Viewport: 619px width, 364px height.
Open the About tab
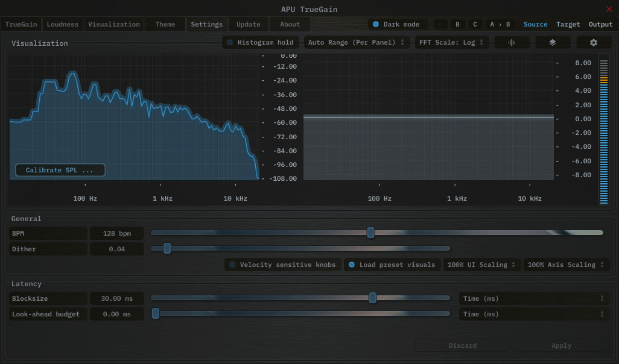click(x=290, y=24)
